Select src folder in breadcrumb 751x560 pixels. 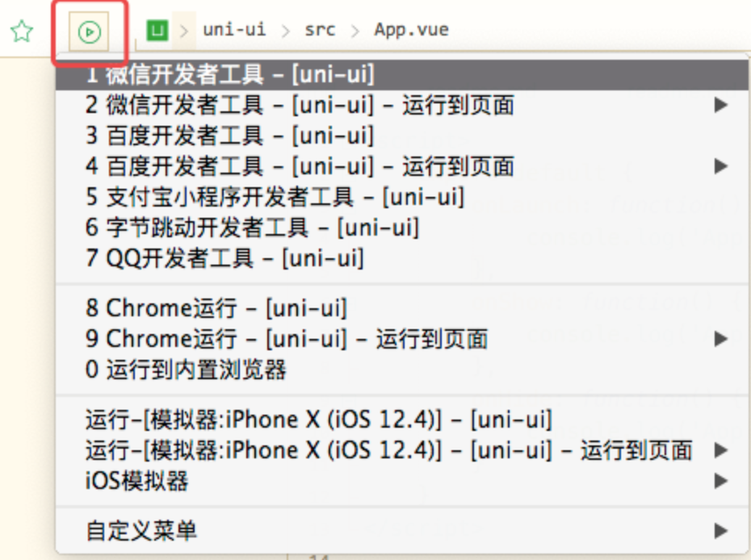[320, 31]
